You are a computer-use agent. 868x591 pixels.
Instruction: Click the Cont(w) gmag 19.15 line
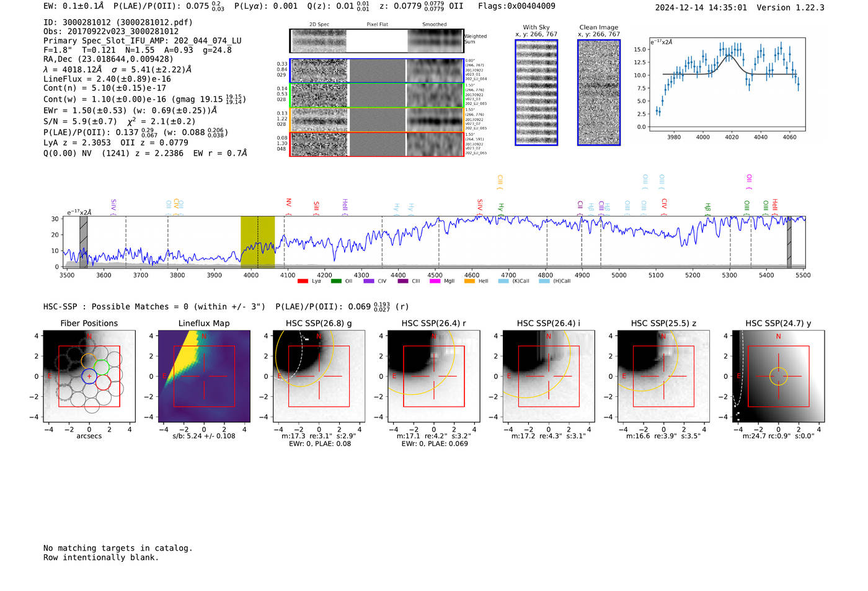point(144,99)
